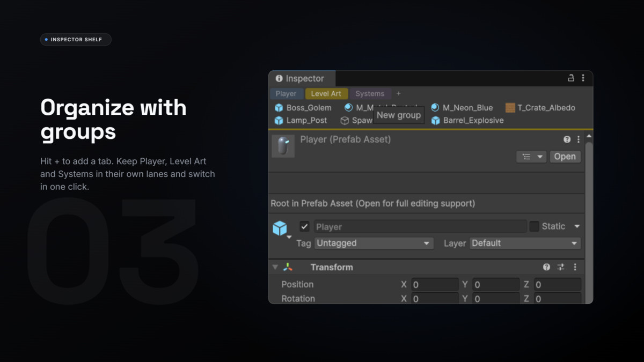Image resolution: width=644 pixels, height=362 pixels.
Task: Click the Position Z value field
Action: click(x=558, y=284)
